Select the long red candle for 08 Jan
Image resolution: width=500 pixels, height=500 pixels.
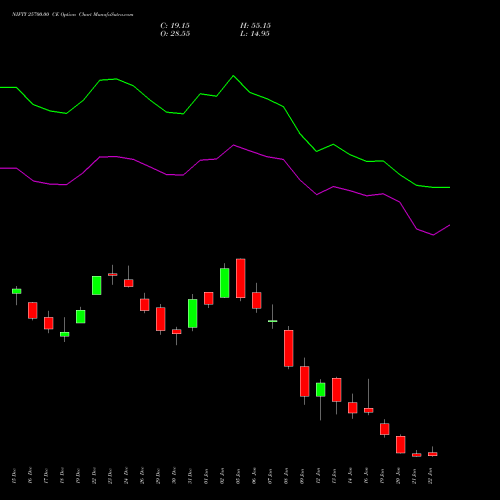pos(289,348)
